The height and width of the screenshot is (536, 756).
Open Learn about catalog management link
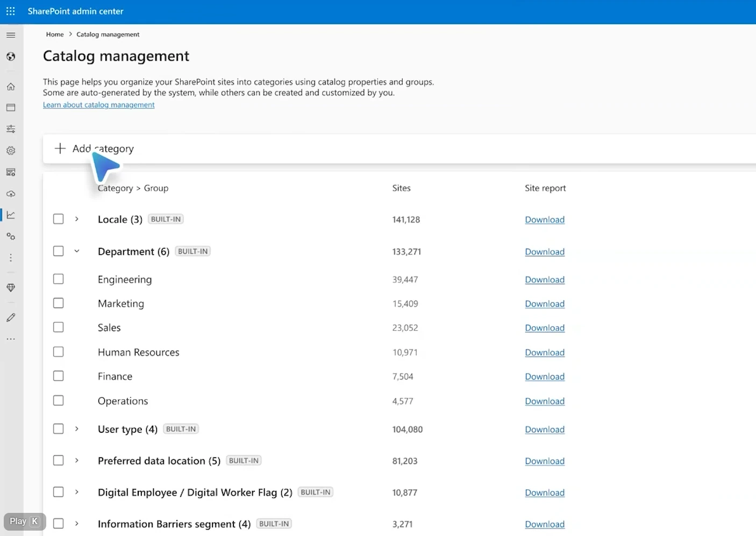point(99,105)
